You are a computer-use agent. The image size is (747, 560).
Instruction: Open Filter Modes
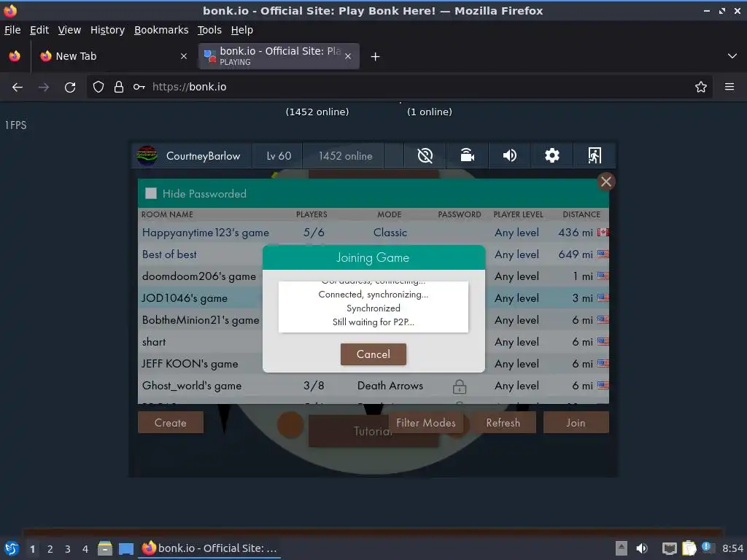pyautogui.click(x=425, y=423)
